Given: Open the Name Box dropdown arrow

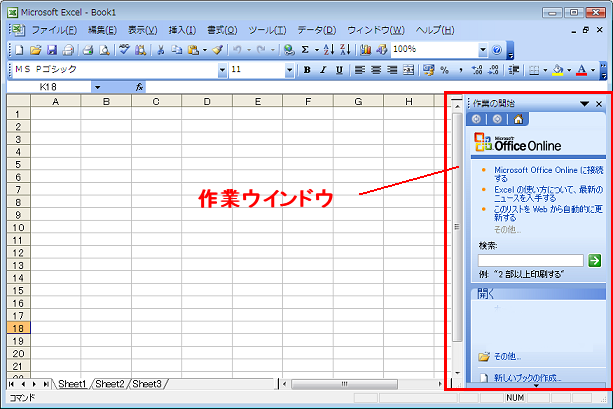Looking at the screenshot, I should pos(97,87).
